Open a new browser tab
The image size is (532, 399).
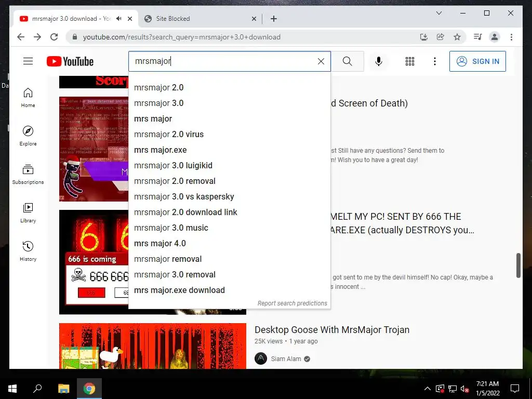click(x=273, y=19)
